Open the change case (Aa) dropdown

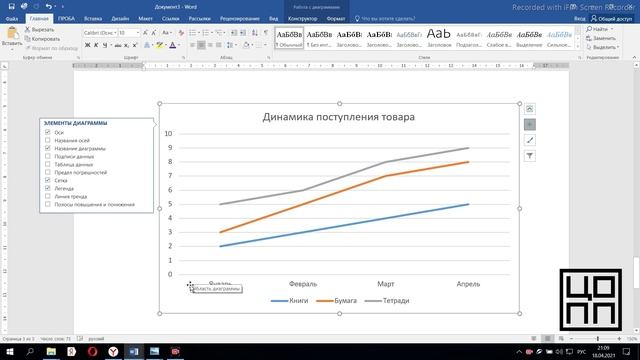tap(167, 33)
